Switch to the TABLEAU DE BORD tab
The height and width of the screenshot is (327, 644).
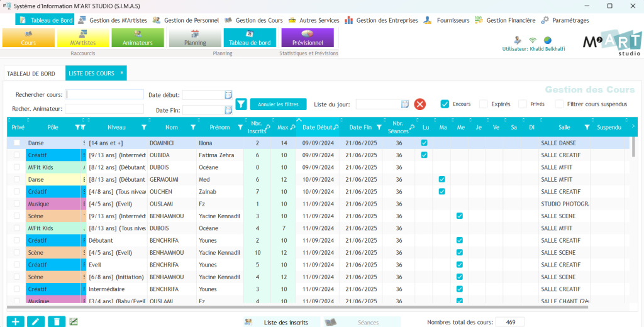[31, 74]
